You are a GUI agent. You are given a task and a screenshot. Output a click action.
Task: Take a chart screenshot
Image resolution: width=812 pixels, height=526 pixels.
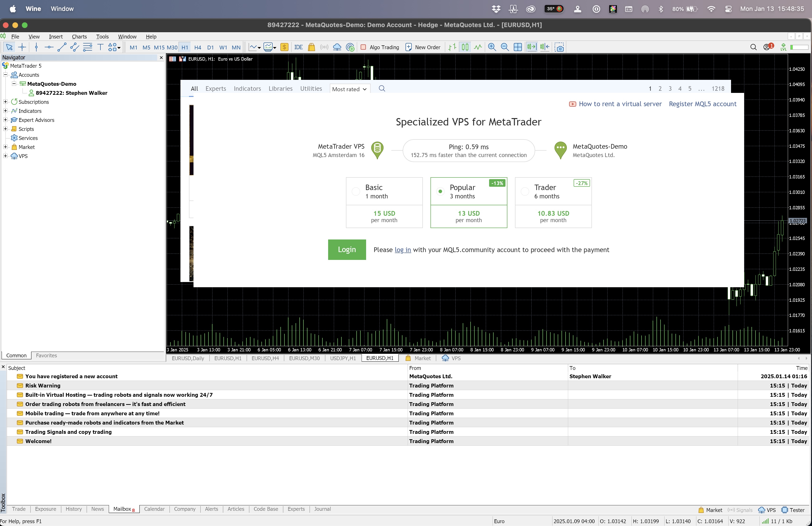click(x=559, y=47)
